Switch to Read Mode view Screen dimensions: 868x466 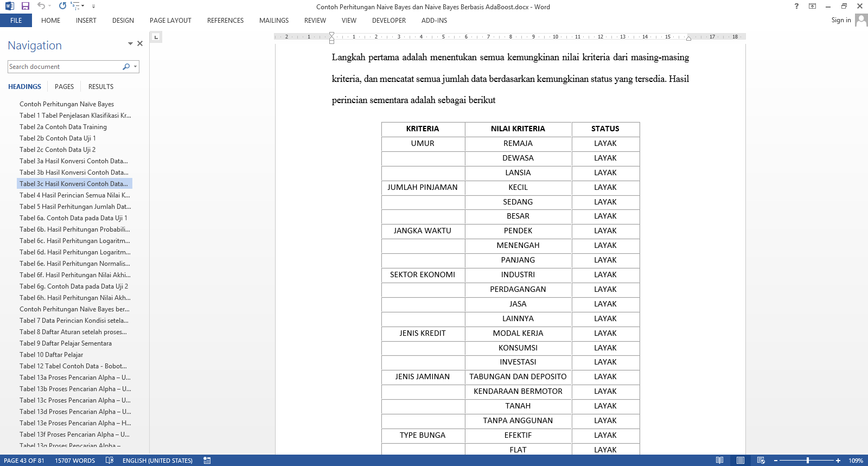coord(719,460)
